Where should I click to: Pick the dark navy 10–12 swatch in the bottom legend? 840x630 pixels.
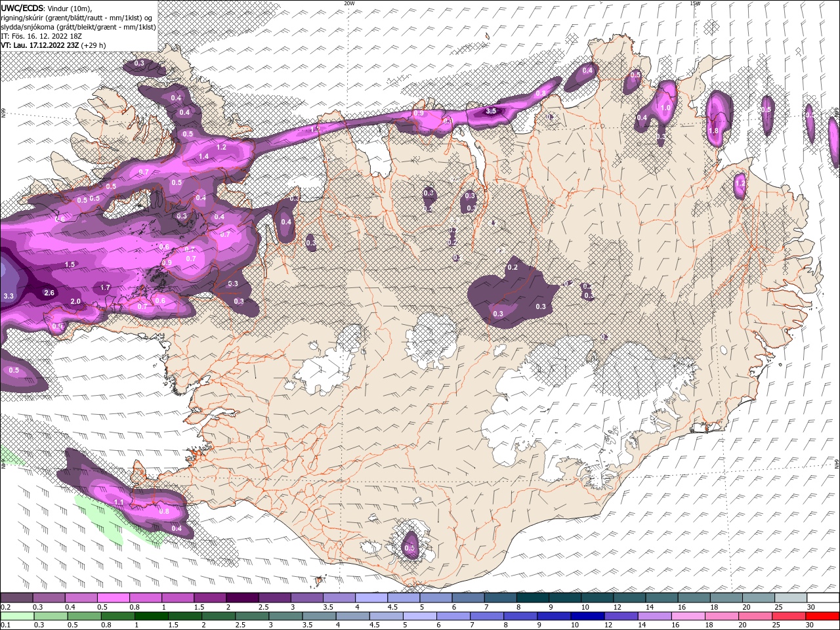pos(587,616)
